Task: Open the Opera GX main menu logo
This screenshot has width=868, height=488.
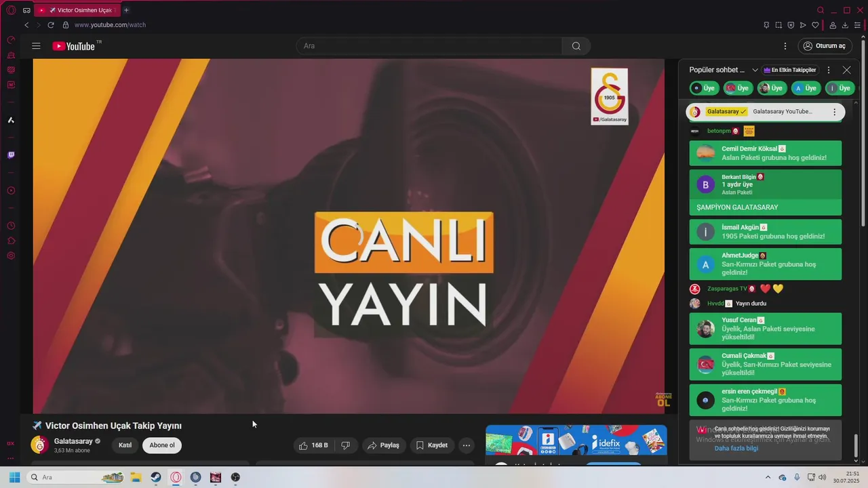Action: (x=11, y=10)
